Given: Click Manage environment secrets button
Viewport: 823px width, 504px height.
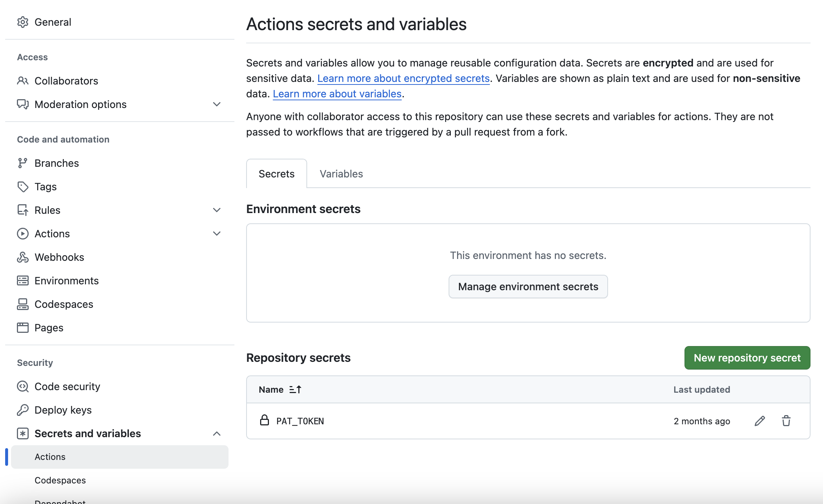Looking at the screenshot, I should (x=528, y=287).
